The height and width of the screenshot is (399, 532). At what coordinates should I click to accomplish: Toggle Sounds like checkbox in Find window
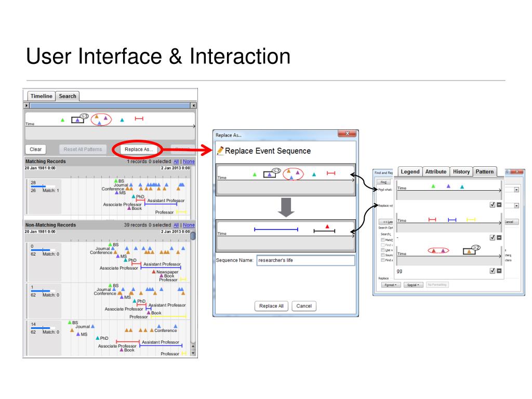383,255
